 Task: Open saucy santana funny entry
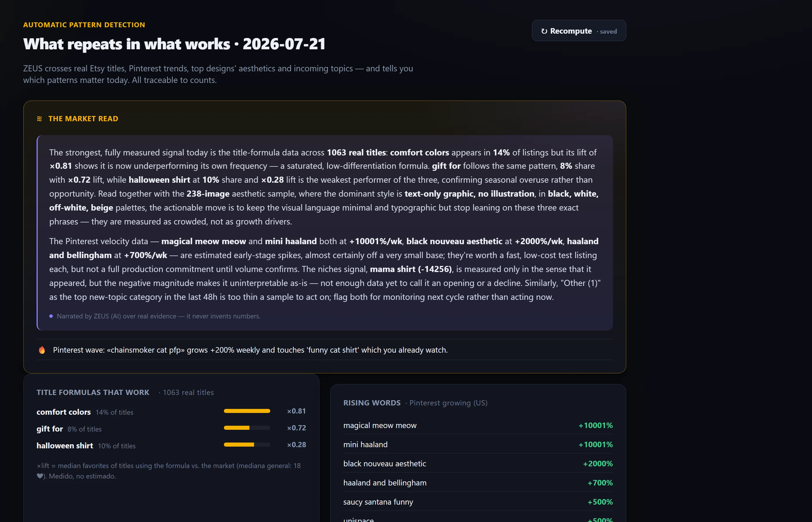[478, 502]
